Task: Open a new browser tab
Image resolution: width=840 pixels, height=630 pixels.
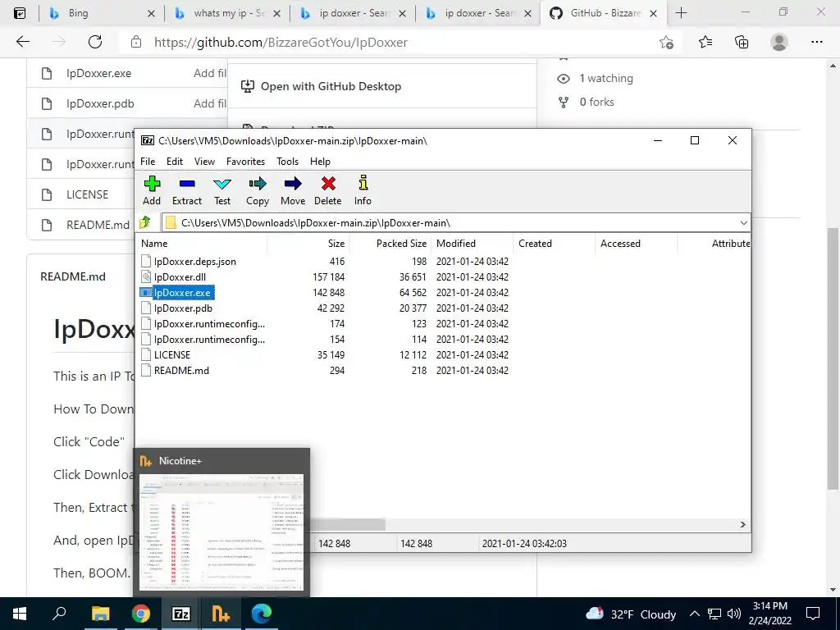Action: click(x=681, y=13)
